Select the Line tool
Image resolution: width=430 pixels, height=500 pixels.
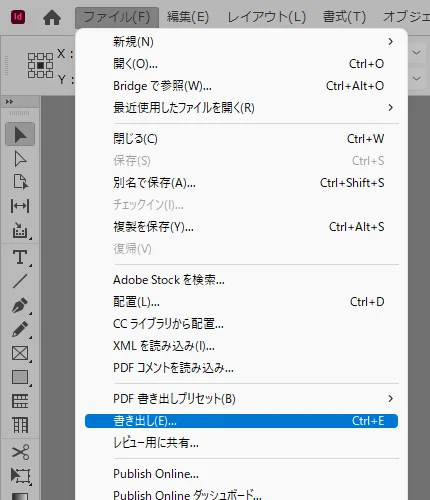[20, 281]
